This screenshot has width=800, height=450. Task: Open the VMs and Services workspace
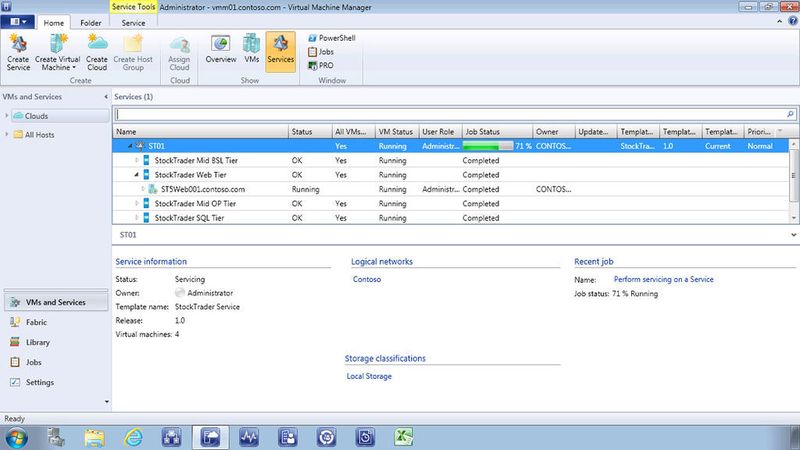[56, 302]
